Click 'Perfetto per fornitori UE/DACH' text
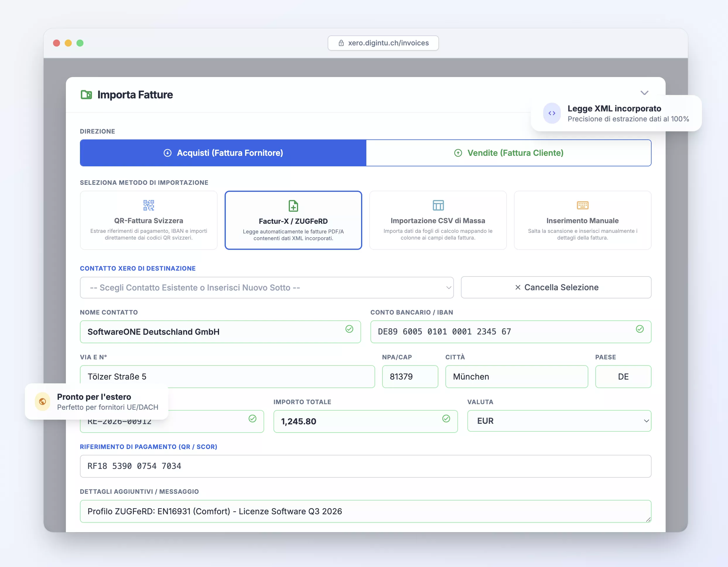The height and width of the screenshot is (567, 728). (x=108, y=407)
